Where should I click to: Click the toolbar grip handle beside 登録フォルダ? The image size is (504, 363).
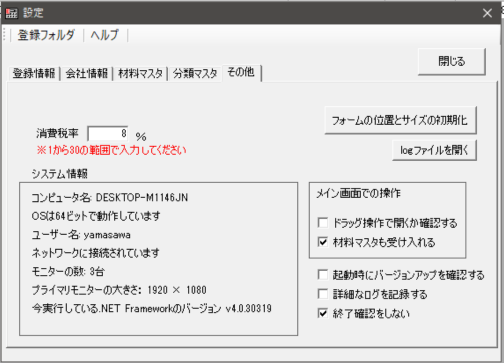coord(4,35)
